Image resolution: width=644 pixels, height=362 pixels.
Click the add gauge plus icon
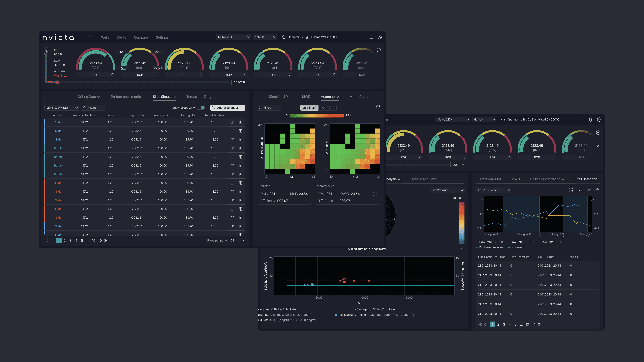click(x=379, y=50)
